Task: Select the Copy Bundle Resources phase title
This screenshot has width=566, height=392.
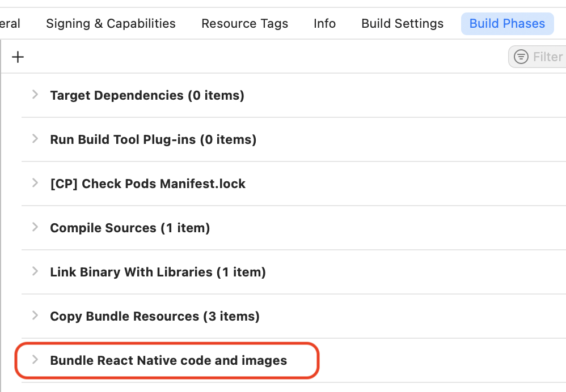Action: pos(154,316)
